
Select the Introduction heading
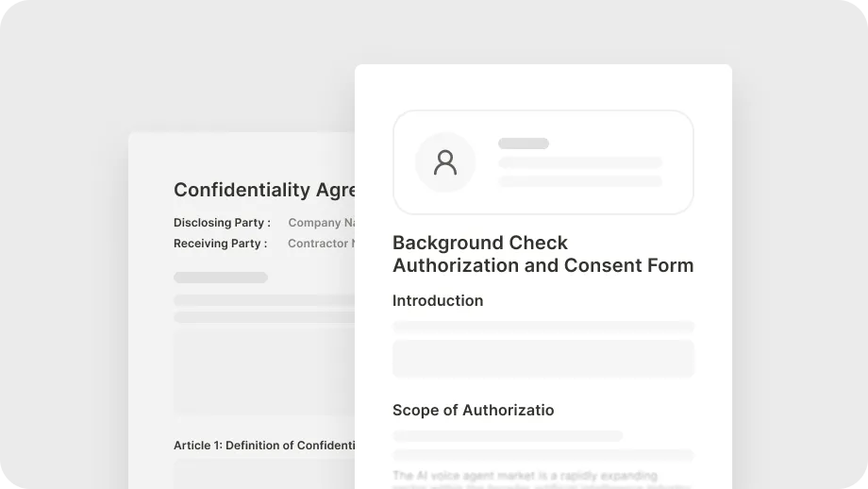pos(438,300)
